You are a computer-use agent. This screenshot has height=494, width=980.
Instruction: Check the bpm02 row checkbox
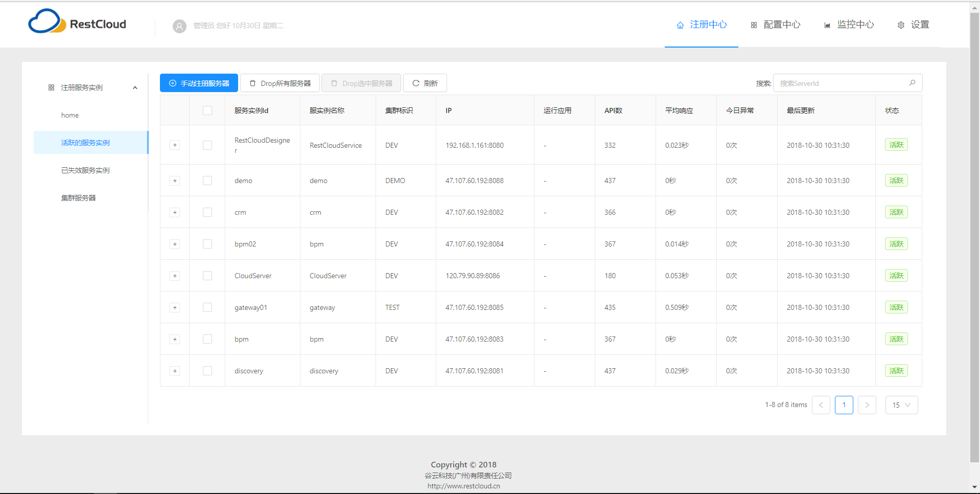[x=207, y=244]
